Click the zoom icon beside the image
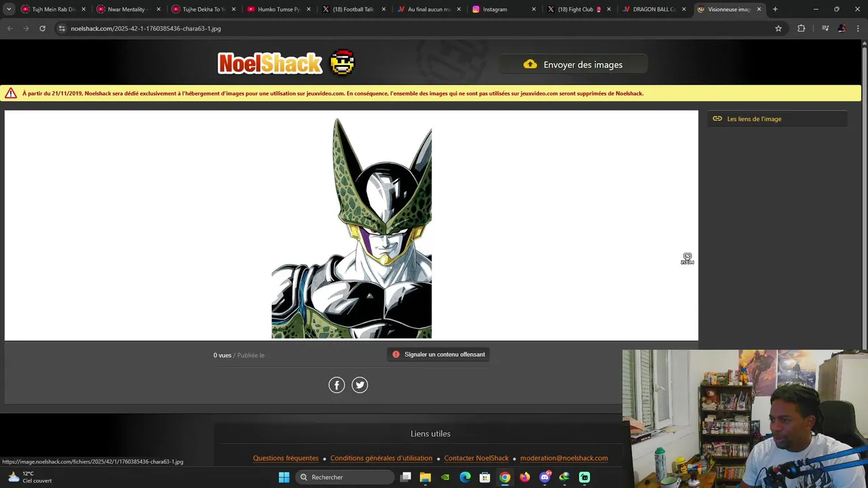Viewport: 868px width, 488px height. 687,259
